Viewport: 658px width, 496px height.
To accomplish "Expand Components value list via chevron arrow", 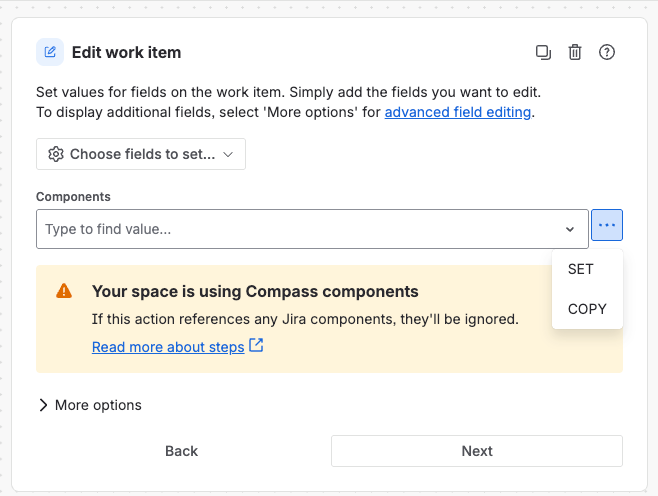I will (x=569, y=229).
